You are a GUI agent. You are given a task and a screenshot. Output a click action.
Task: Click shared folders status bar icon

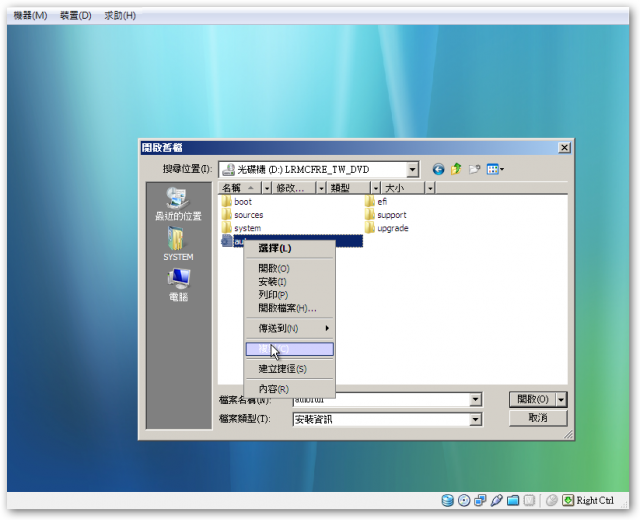tap(513, 500)
